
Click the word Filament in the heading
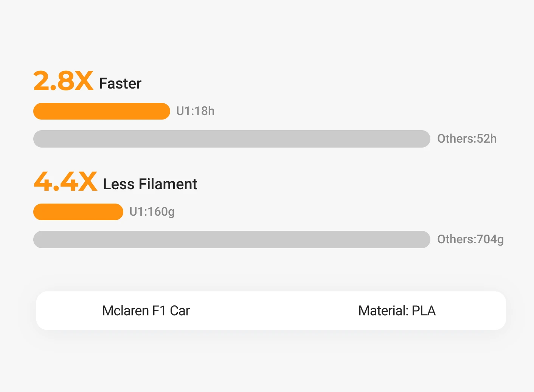click(x=168, y=184)
